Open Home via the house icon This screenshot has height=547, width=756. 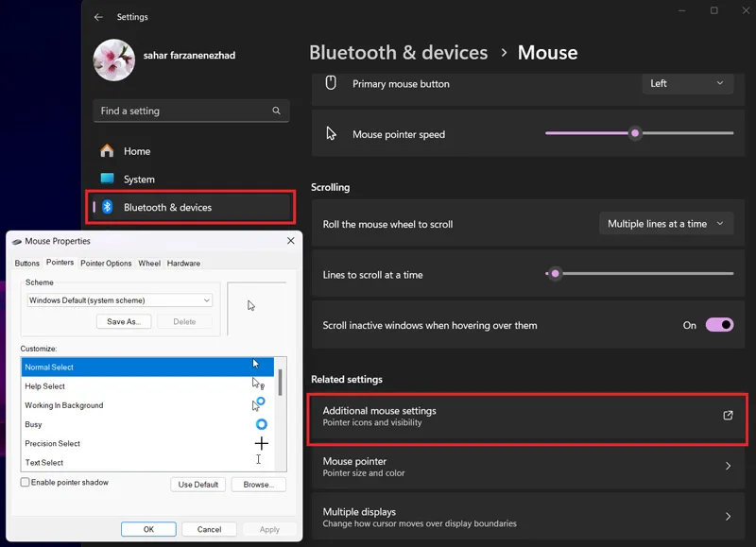pos(107,151)
